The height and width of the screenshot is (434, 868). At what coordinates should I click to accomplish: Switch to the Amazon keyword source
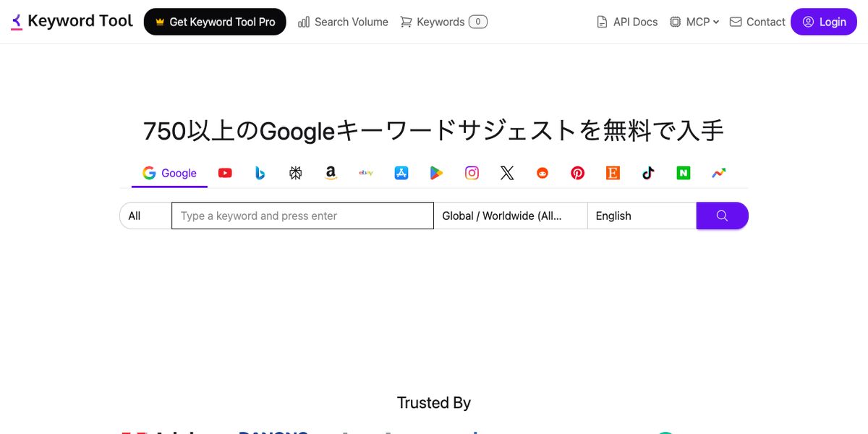coord(331,173)
